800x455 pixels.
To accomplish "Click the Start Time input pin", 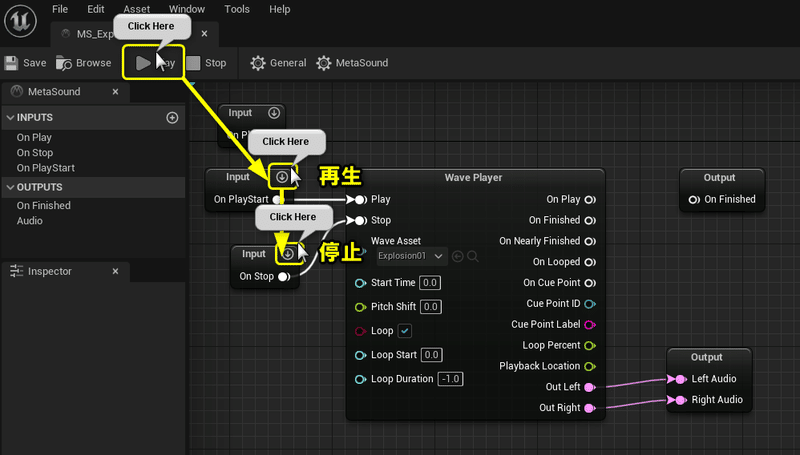I will (x=360, y=283).
